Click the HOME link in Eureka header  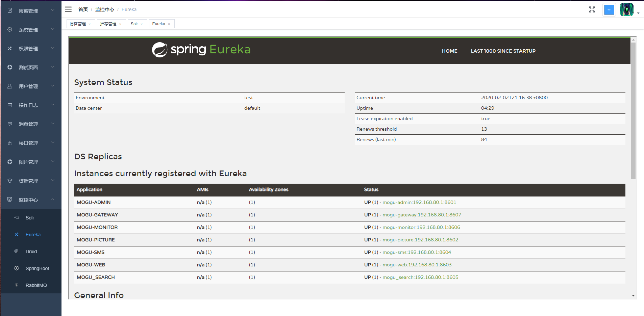pos(450,51)
